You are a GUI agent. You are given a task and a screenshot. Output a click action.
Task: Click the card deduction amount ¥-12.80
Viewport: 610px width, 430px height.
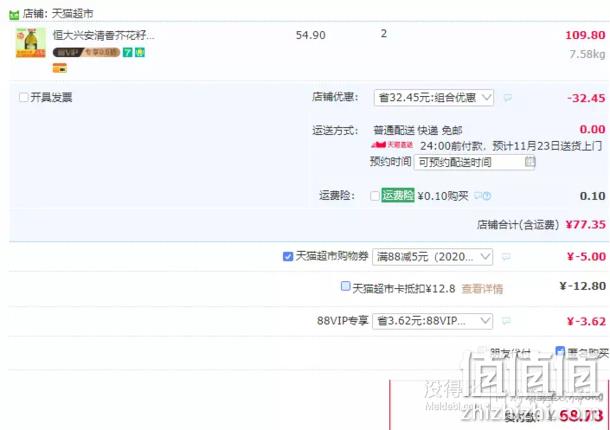pyautogui.click(x=582, y=286)
